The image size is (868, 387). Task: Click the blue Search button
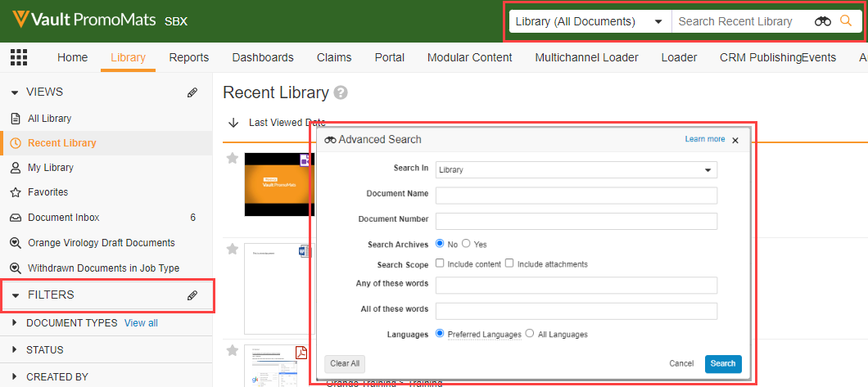pos(722,363)
